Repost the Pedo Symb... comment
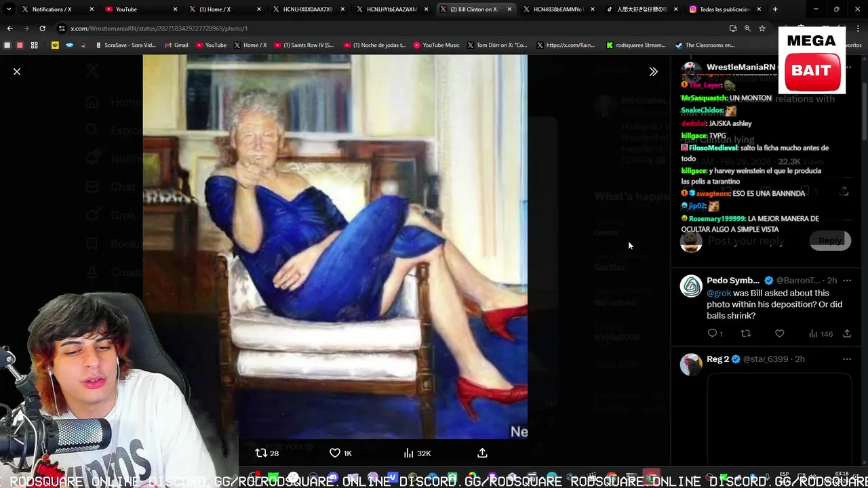The width and height of the screenshot is (868, 488). pos(745,333)
